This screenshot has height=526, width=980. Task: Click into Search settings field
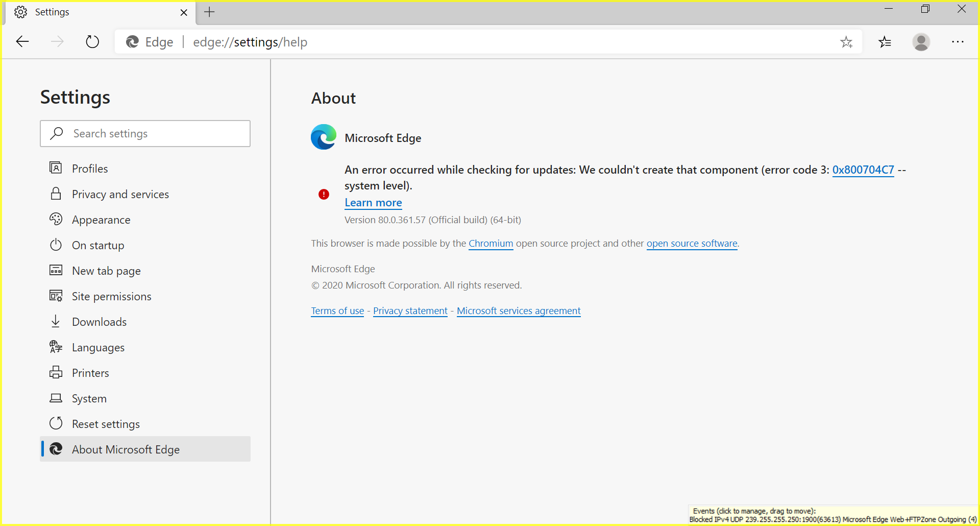[x=145, y=133]
